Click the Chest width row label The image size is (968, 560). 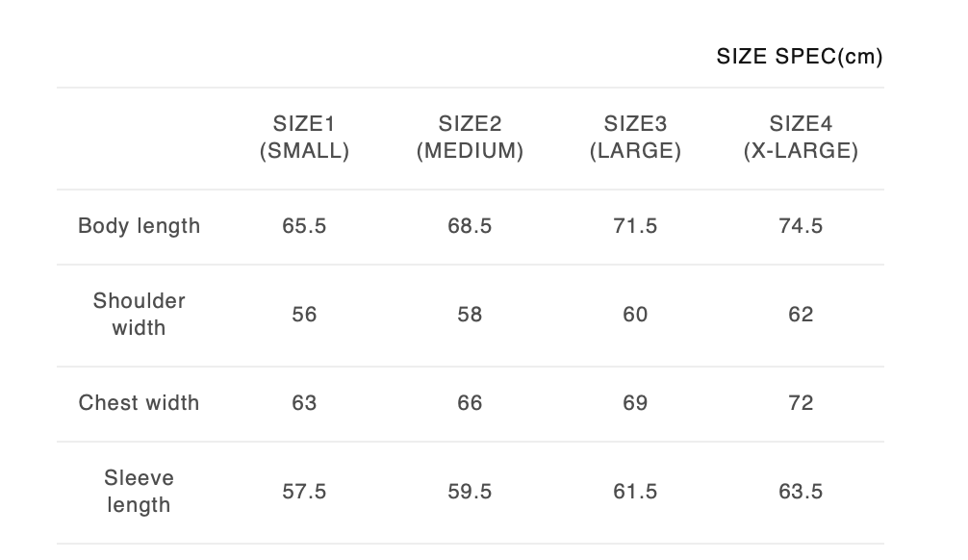coord(140,403)
